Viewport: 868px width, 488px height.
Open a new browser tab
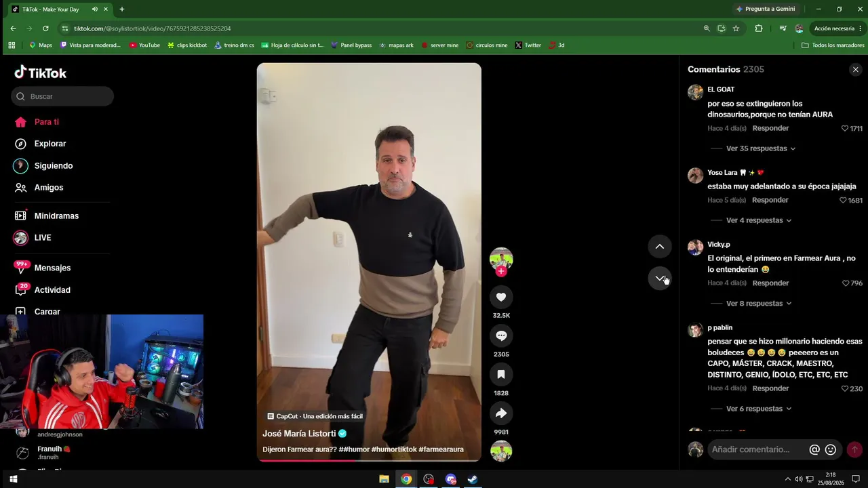click(x=122, y=9)
